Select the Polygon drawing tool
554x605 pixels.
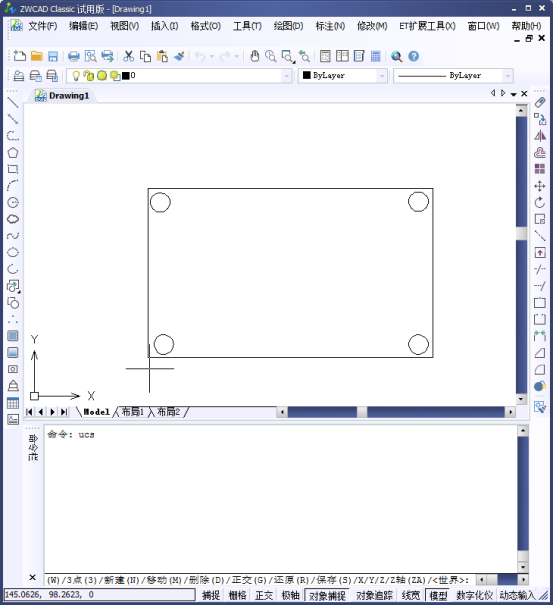(x=13, y=153)
